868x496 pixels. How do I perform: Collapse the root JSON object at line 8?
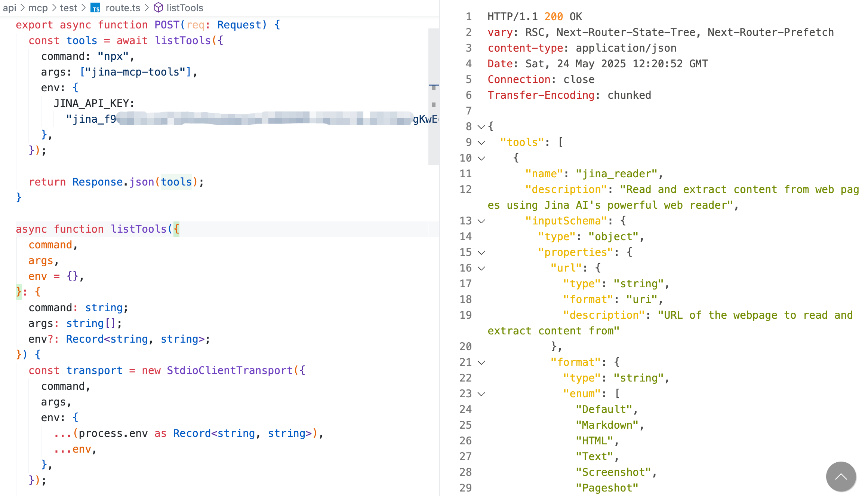click(x=481, y=127)
